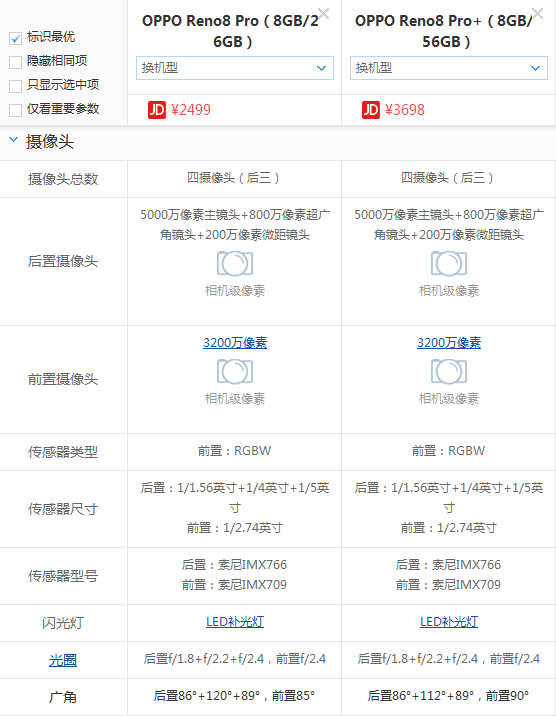Image resolution: width=556 pixels, height=716 pixels.
Task: Click the OPPO Reno8 Pro title
Action: click(231, 31)
